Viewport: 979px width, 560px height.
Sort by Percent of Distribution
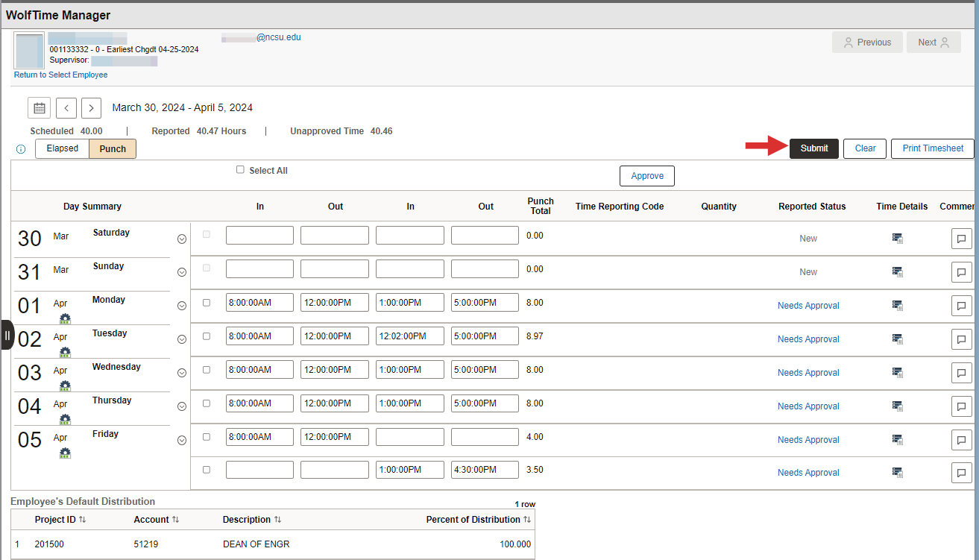pos(479,520)
